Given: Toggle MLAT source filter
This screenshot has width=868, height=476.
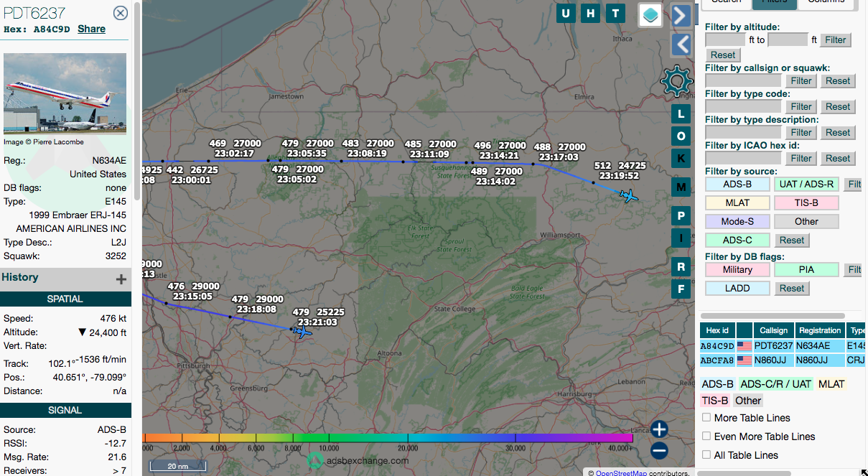Looking at the screenshot, I should (x=737, y=202).
